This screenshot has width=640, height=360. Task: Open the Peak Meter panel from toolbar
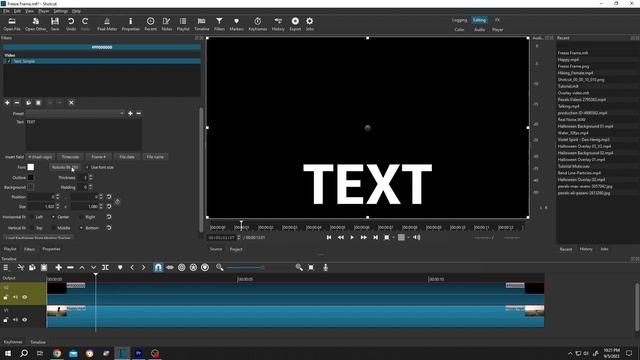107,24
